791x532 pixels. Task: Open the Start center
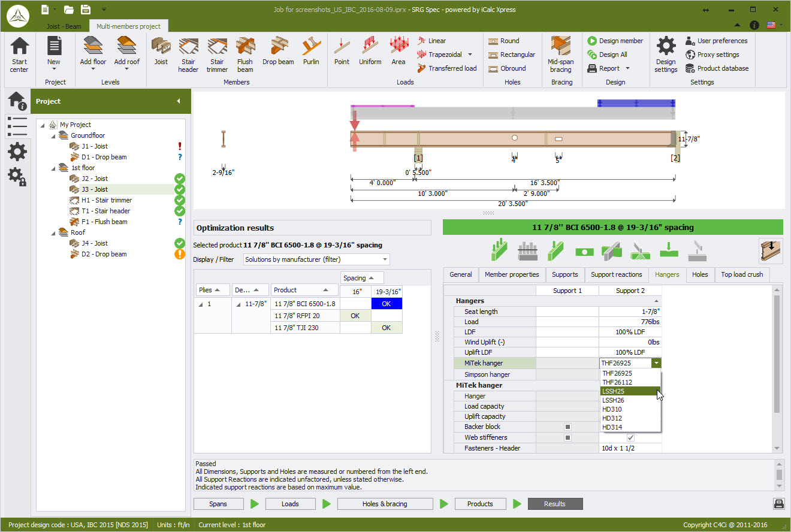pyautogui.click(x=19, y=55)
